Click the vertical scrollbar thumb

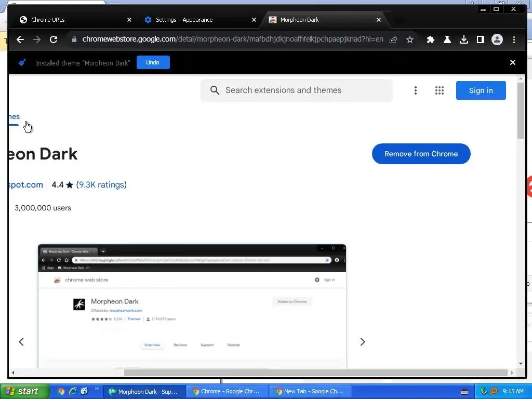click(x=521, y=110)
